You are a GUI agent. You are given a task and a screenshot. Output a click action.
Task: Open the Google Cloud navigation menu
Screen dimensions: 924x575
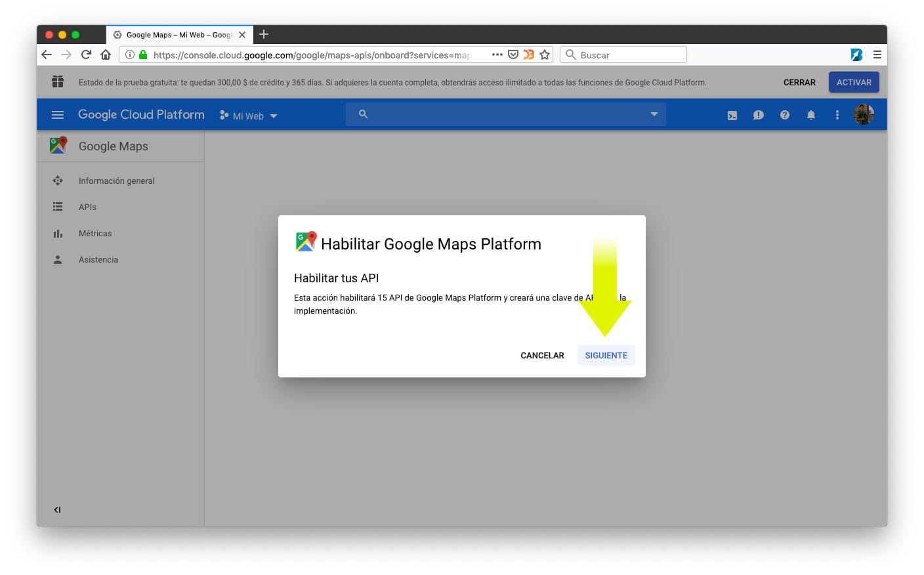point(58,115)
